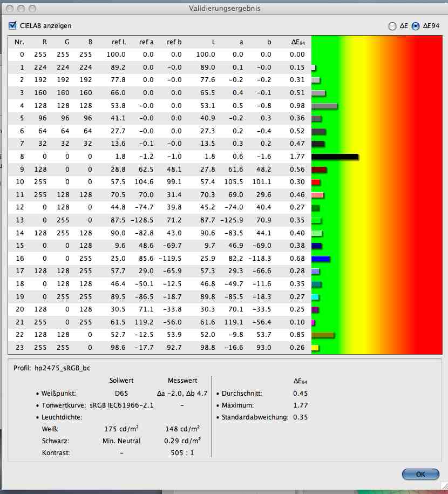This screenshot has height=494, width=448.
Task: Click the yellow color bar in row 23
Action: 315,348
